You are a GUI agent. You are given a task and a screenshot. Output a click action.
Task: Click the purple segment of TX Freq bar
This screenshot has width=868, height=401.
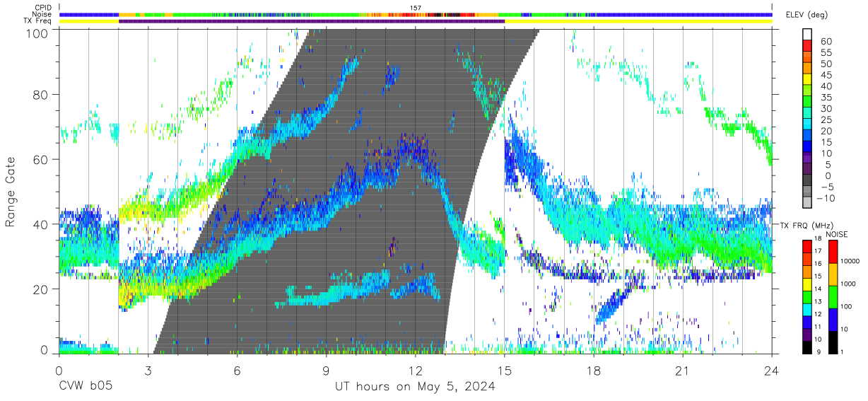click(311, 21)
